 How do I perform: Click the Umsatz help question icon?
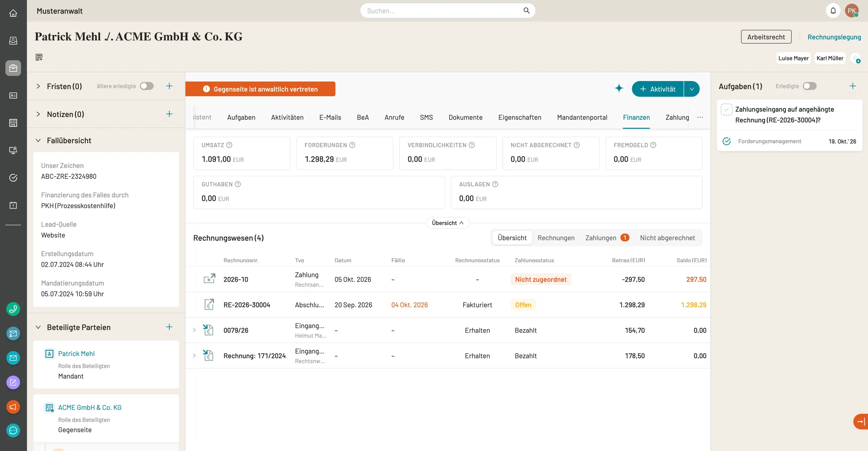click(x=229, y=145)
